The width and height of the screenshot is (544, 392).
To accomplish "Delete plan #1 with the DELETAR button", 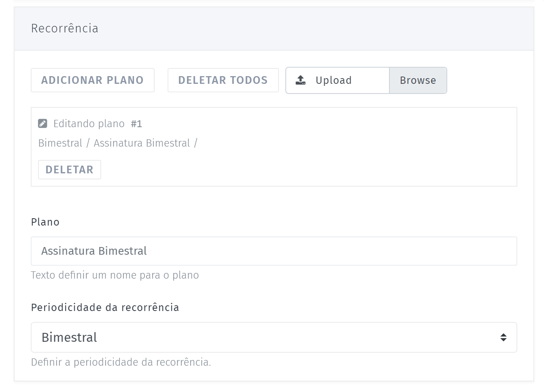I will point(70,170).
